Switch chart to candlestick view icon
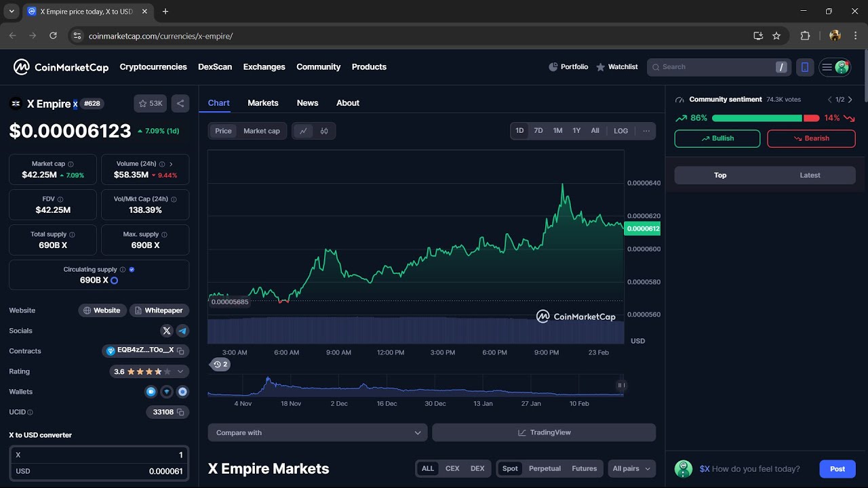Screen dimensions: 868x488 click(324, 131)
